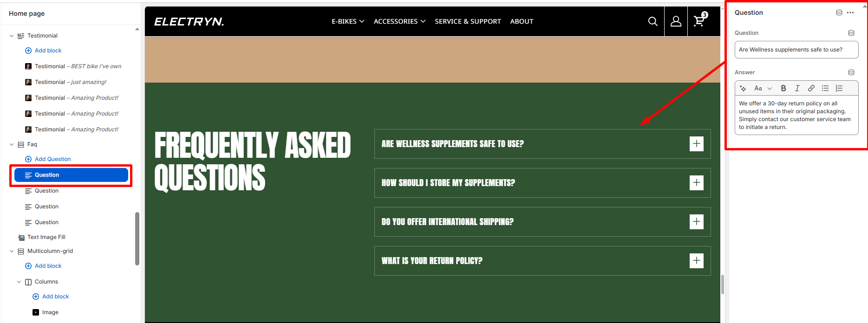
Task: Open the SERVICE & SUPPORT menu item
Action: (468, 21)
